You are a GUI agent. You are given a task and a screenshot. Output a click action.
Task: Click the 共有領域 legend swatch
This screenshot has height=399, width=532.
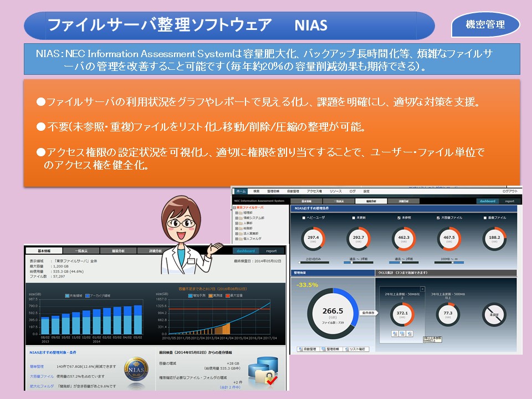point(67,296)
